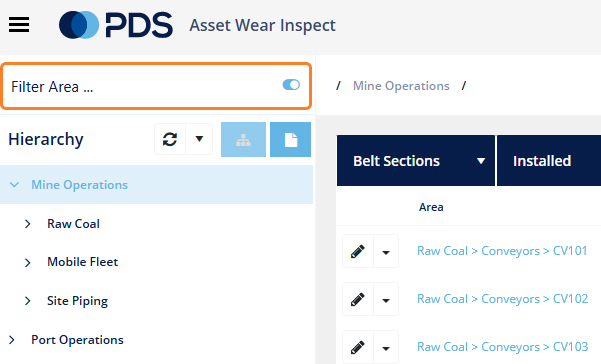The height and width of the screenshot is (364, 601).
Task: Open the Hierarchy refresh dropdown arrow
Action: pos(199,139)
